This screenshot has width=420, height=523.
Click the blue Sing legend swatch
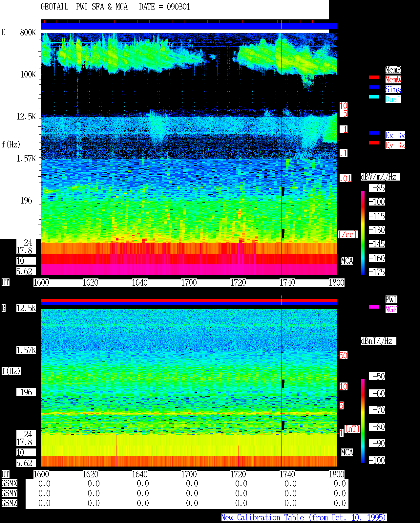coord(374,87)
